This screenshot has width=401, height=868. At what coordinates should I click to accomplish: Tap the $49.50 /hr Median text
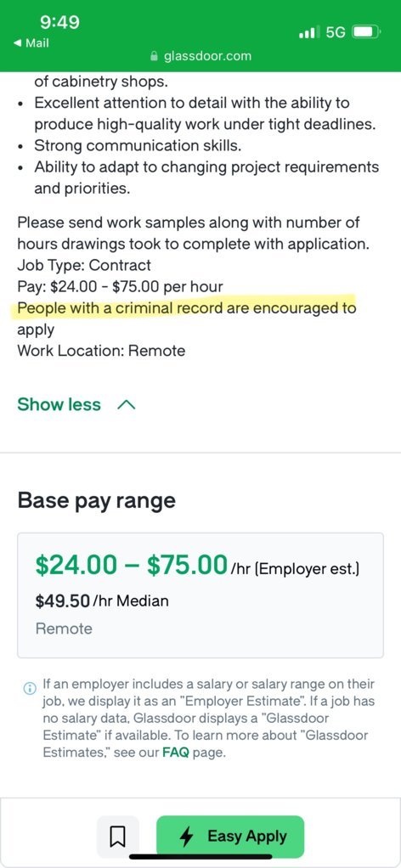click(102, 601)
